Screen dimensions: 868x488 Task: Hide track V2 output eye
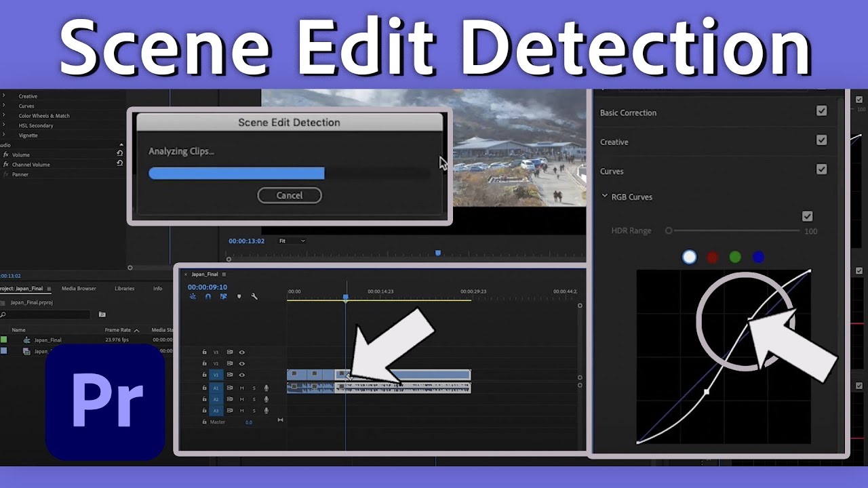coord(241,363)
